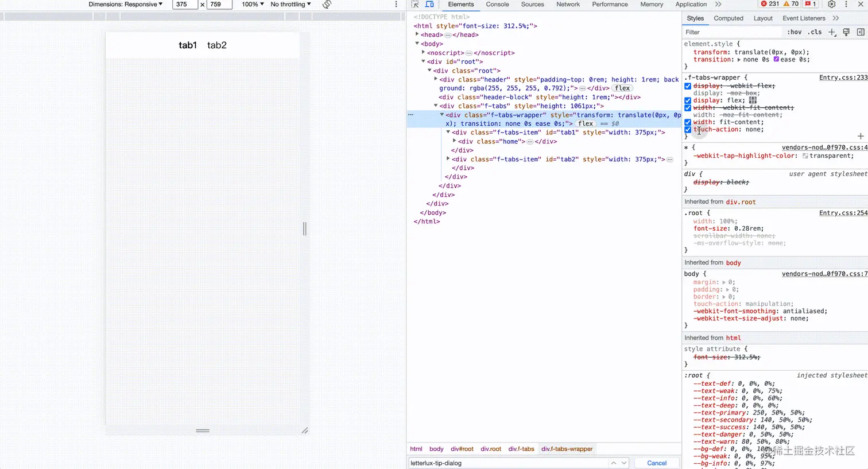Open row actions dots left of f-tabs-wrapper

pos(410,115)
